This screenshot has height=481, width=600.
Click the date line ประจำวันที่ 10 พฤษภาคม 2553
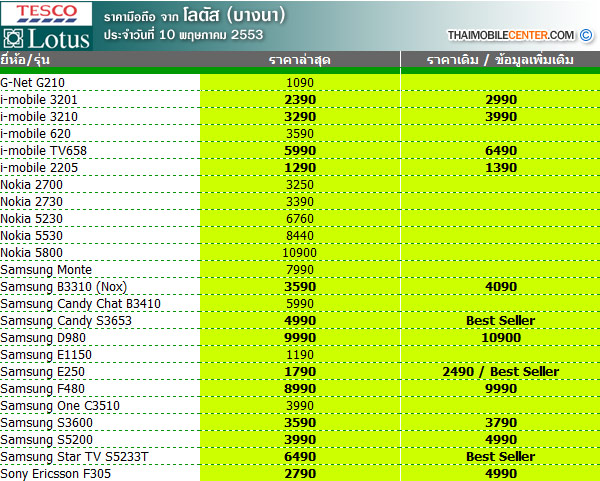click(x=183, y=35)
